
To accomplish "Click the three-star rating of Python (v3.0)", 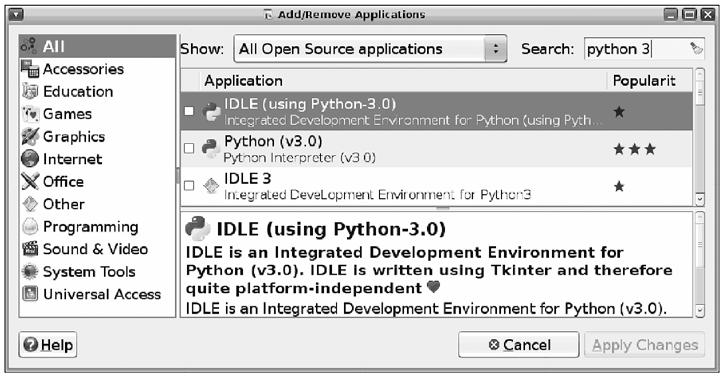I will (634, 149).
